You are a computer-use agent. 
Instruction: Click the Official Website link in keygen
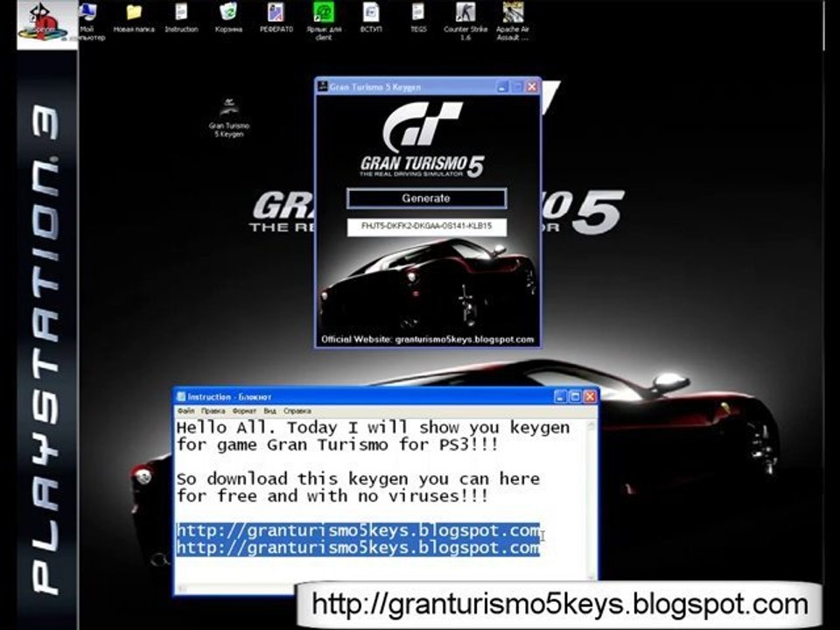(428, 339)
